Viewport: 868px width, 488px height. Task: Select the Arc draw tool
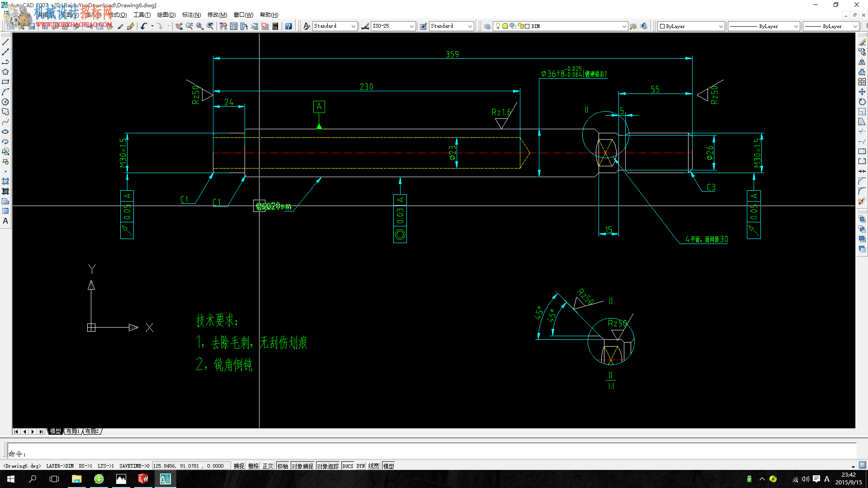tap(5, 92)
